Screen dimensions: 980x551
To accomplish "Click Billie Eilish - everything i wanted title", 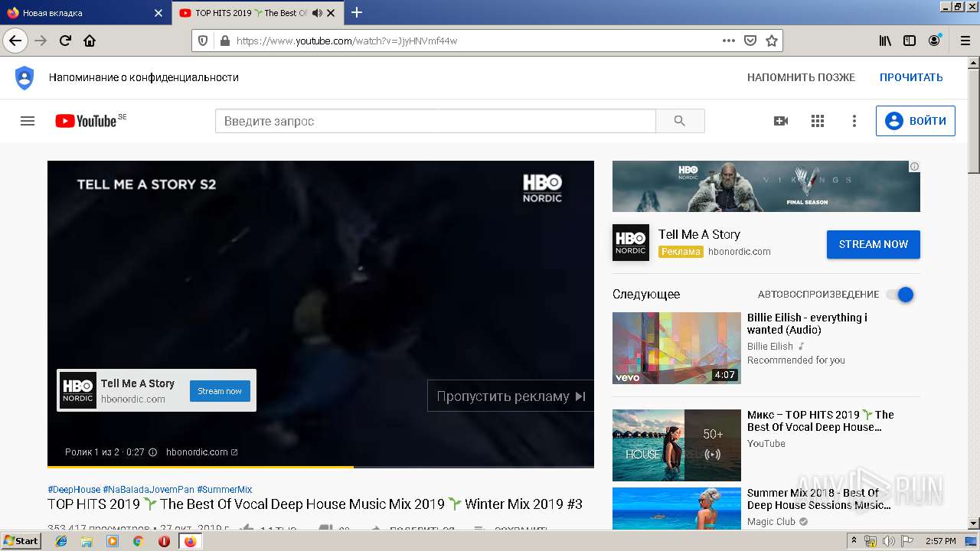I will pyautogui.click(x=808, y=324).
